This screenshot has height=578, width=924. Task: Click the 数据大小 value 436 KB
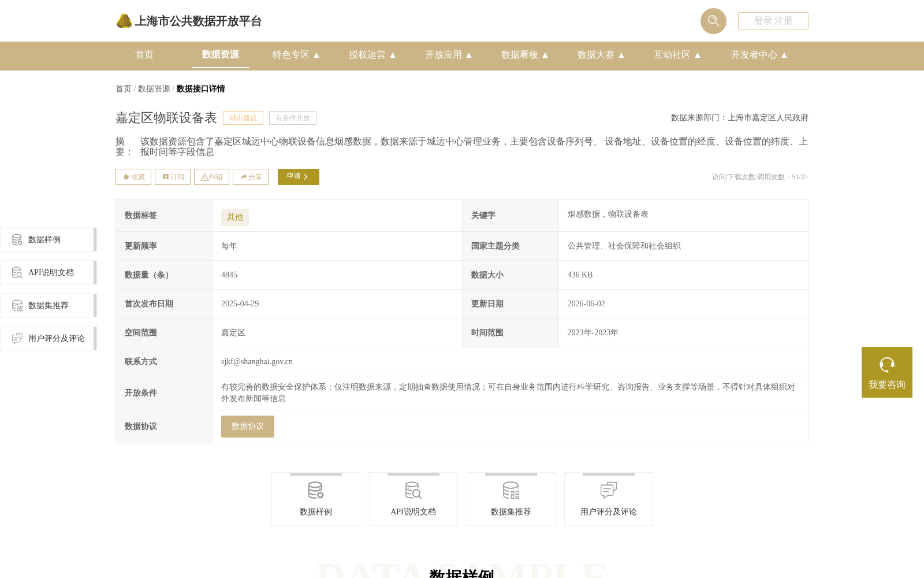580,275
